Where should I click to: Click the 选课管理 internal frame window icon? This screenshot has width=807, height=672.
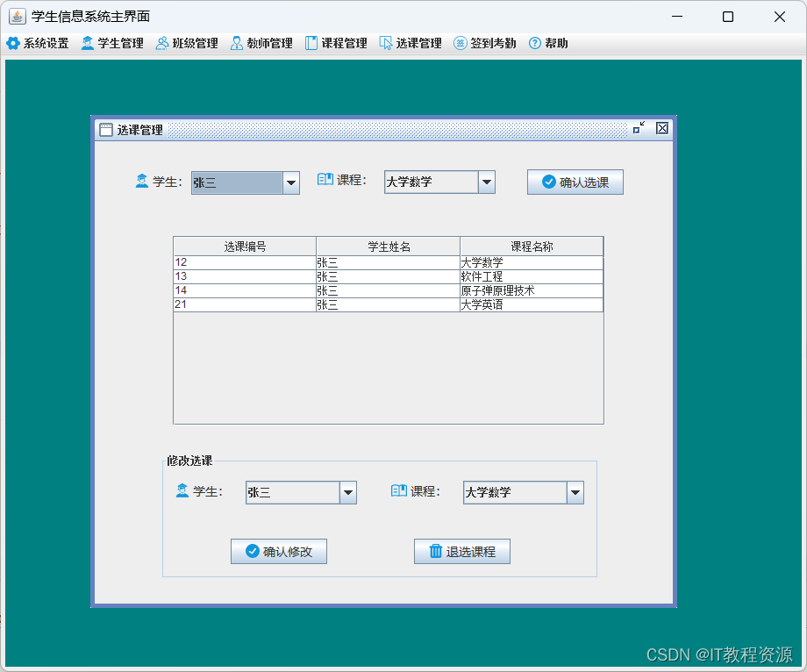[x=106, y=130]
